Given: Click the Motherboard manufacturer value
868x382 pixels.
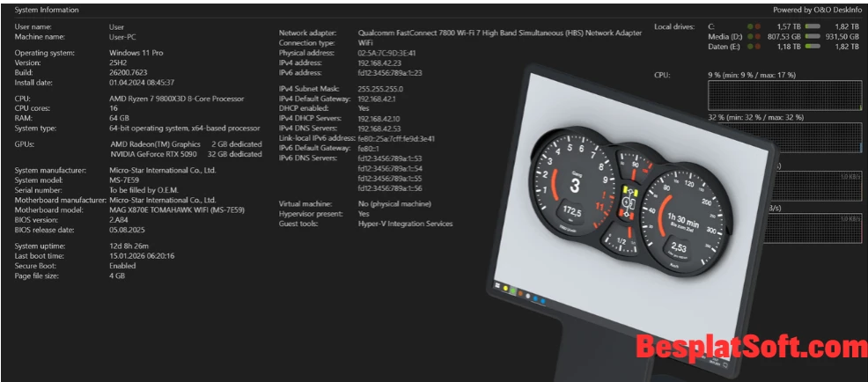Looking at the screenshot, I should (163, 200).
